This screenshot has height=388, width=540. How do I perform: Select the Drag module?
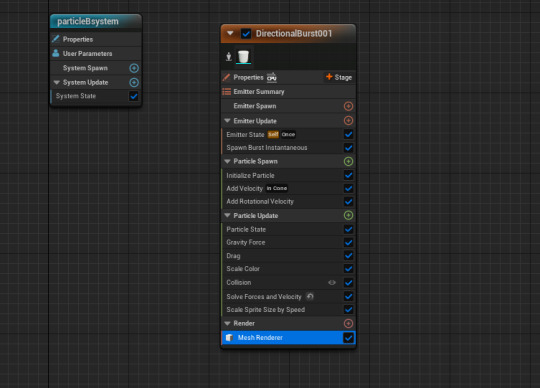coord(288,255)
